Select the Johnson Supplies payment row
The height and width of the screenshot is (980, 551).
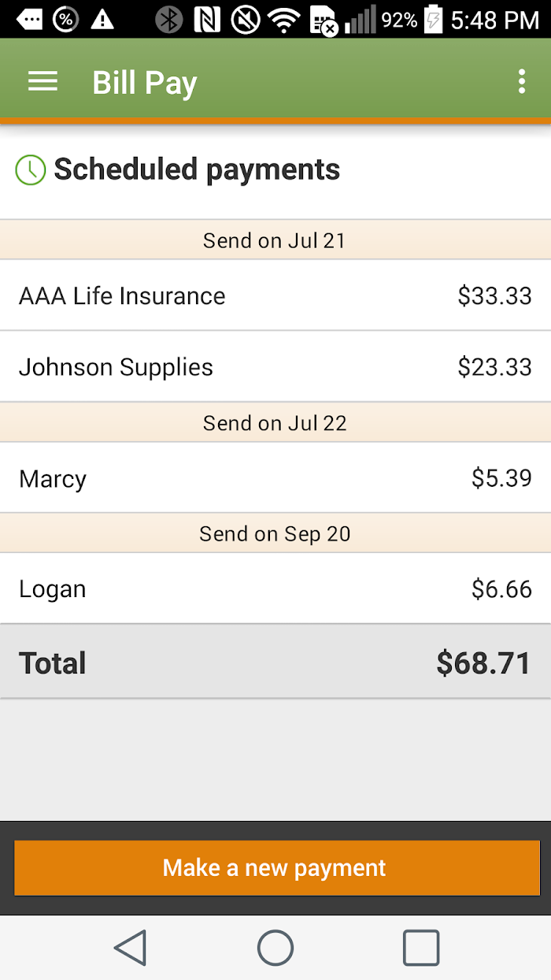(x=275, y=367)
